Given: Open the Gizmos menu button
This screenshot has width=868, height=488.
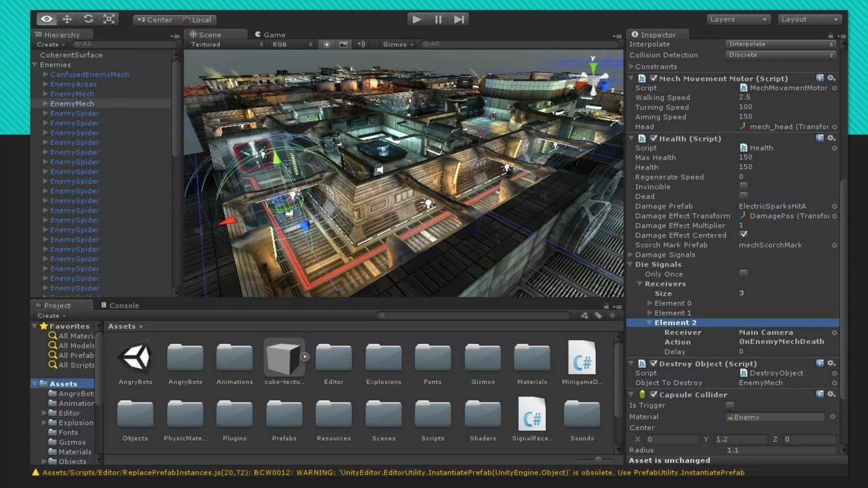Looking at the screenshot, I should tap(398, 44).
